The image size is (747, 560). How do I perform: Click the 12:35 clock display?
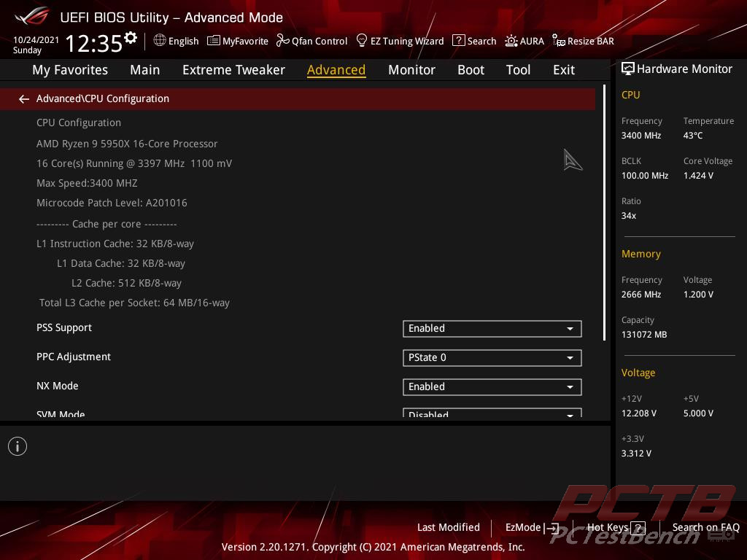[94, 43]
